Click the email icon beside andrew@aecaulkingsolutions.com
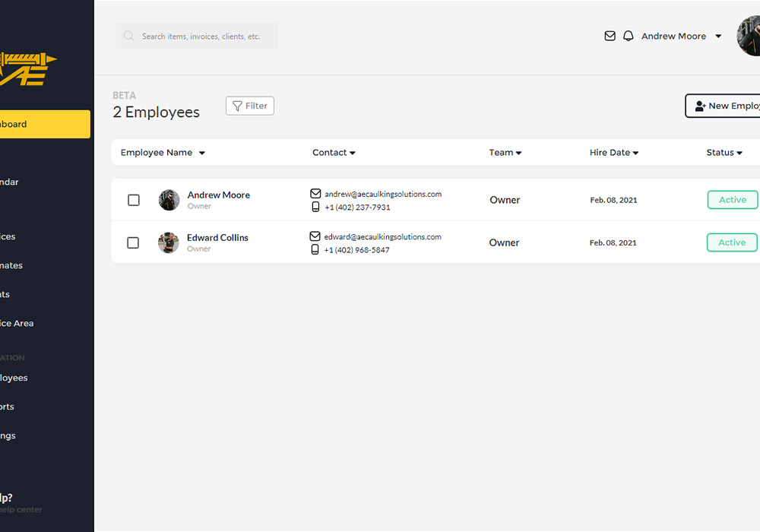This screenshot has height=532, width=760. point(315,194)
